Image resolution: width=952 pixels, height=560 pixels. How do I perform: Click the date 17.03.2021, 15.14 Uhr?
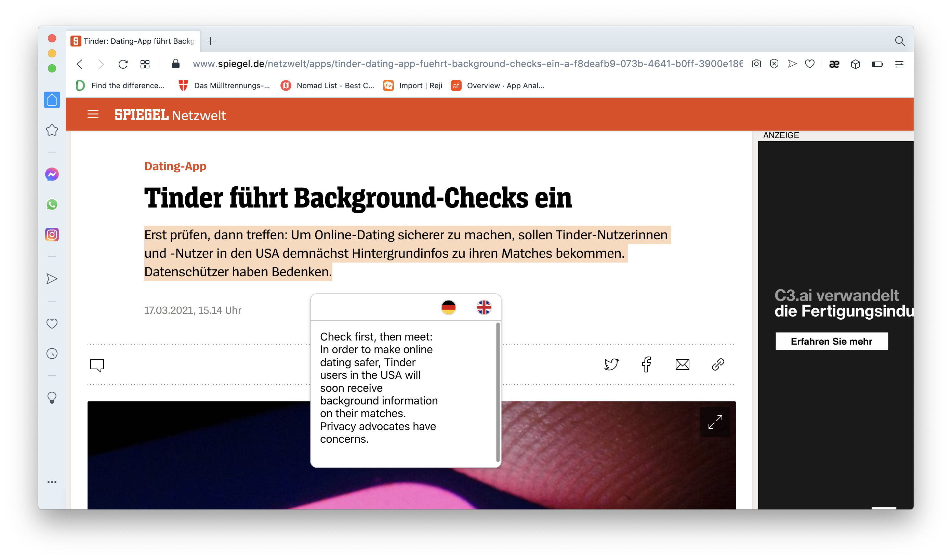(x=193, y=310)
